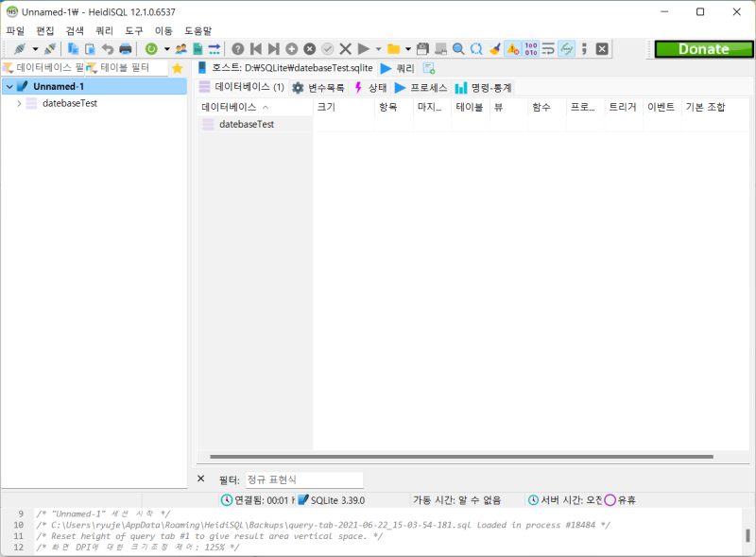Open the Replace text icon
Image resolution: width=756 pixels, height=557 pixels.
(x=476, y=49)
